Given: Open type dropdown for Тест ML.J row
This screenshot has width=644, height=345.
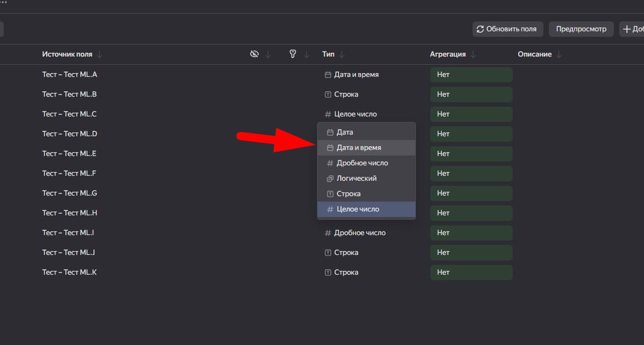Looking at the screenshot, I should (341, 253).
